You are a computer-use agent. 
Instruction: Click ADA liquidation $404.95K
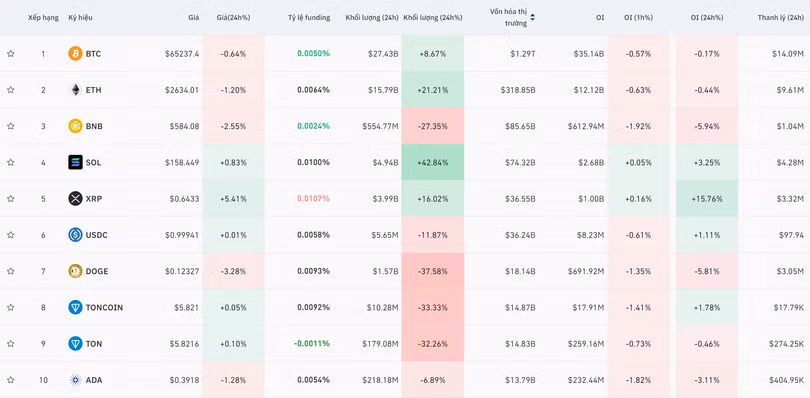pyautogui.click(x=787, y=380)
